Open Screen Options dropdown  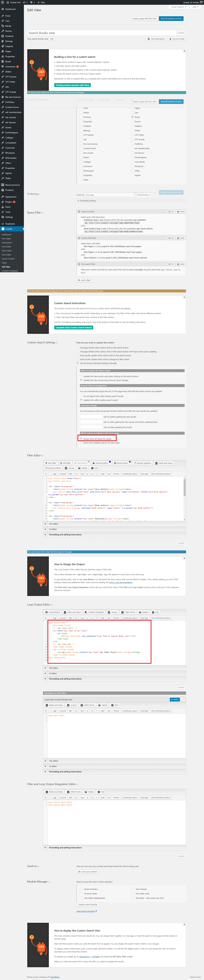178,7
